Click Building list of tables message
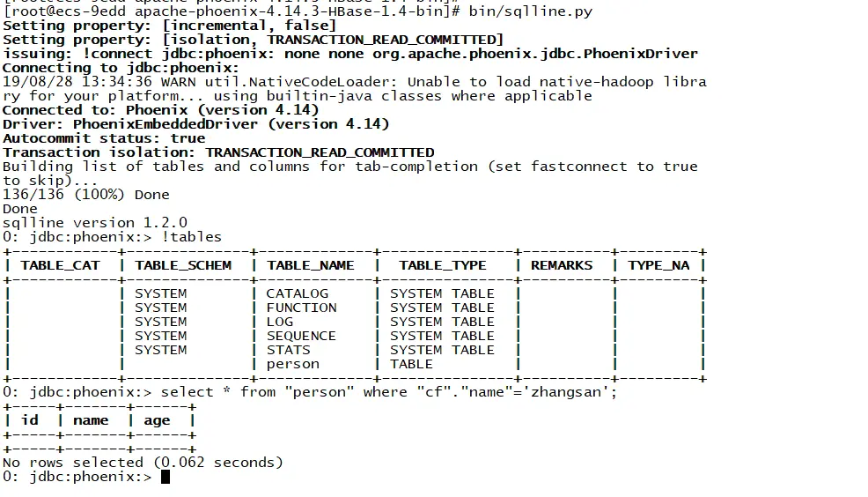Image resolution: width=868 pixels, height=497 pixels. click(350, 174)
